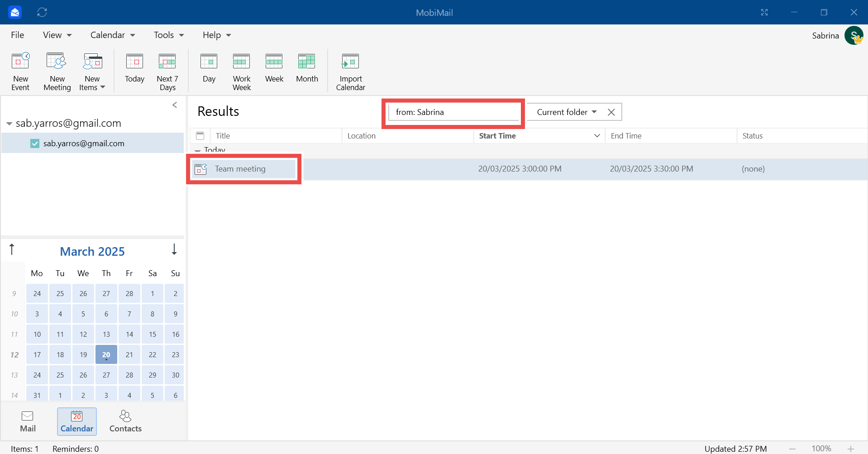Open the Help menu
The width and height of the screenshot is (868, 454).
[x=217, y=35]
